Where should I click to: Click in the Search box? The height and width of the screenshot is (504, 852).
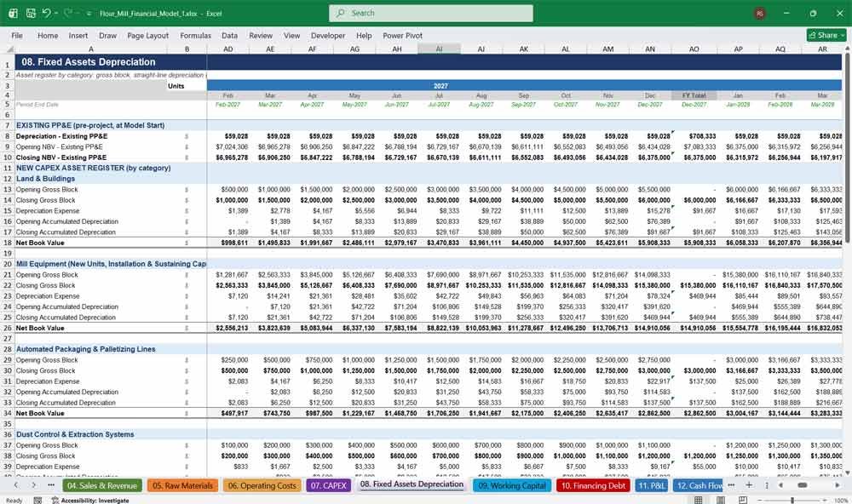point(431,13)
